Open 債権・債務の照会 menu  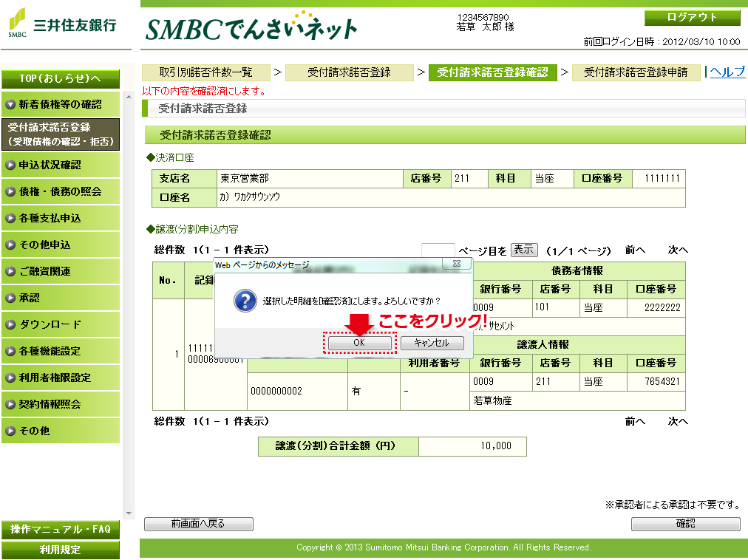[x=61, y=192]
